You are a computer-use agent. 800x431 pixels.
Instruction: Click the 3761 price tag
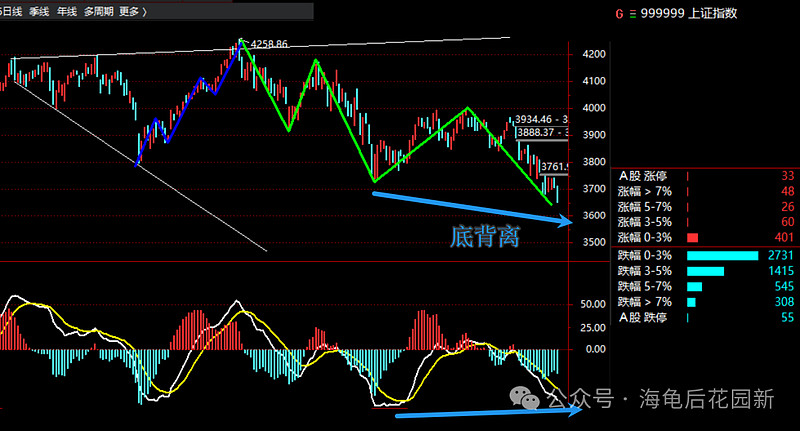tap(554, 167)
